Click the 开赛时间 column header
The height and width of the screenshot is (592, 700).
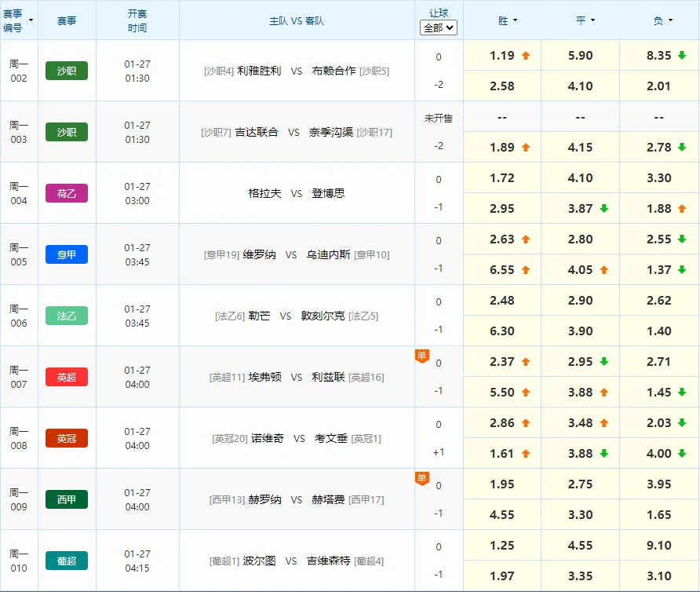[138, 20]
